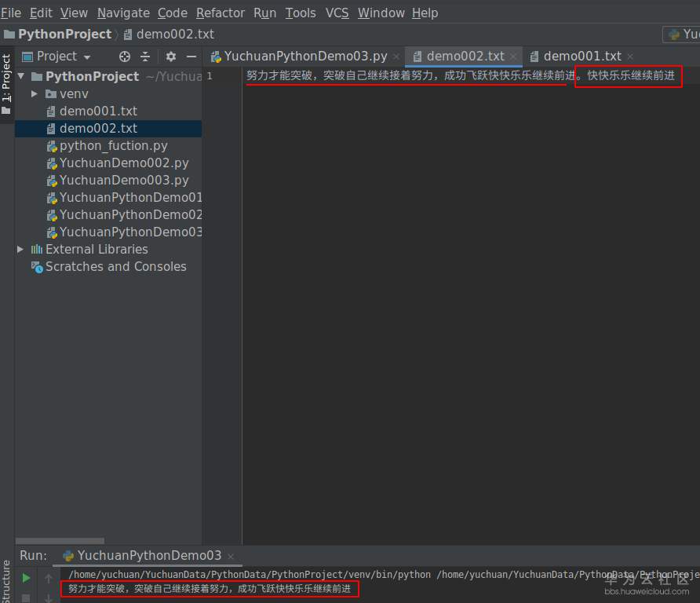This screenshot has height=603, width=700.
Task: Click the Scratches and Consoles icon
Action: click(37, 267)
